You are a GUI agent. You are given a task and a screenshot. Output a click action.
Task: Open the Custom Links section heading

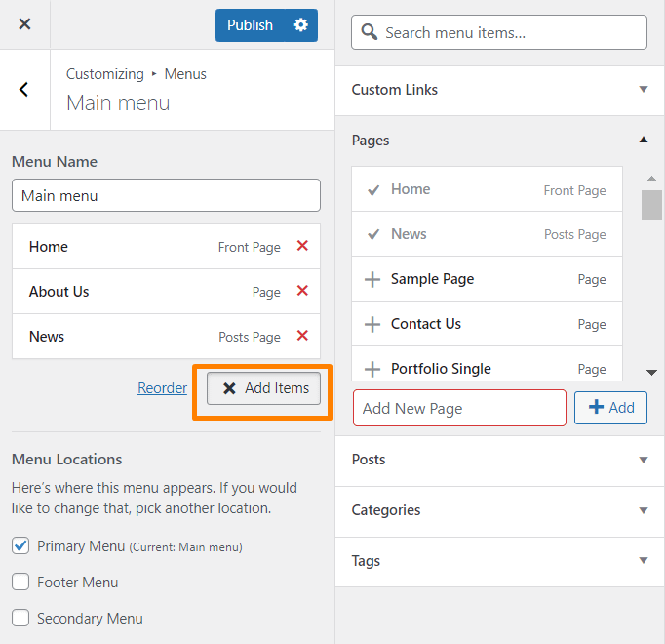point(395,90)
